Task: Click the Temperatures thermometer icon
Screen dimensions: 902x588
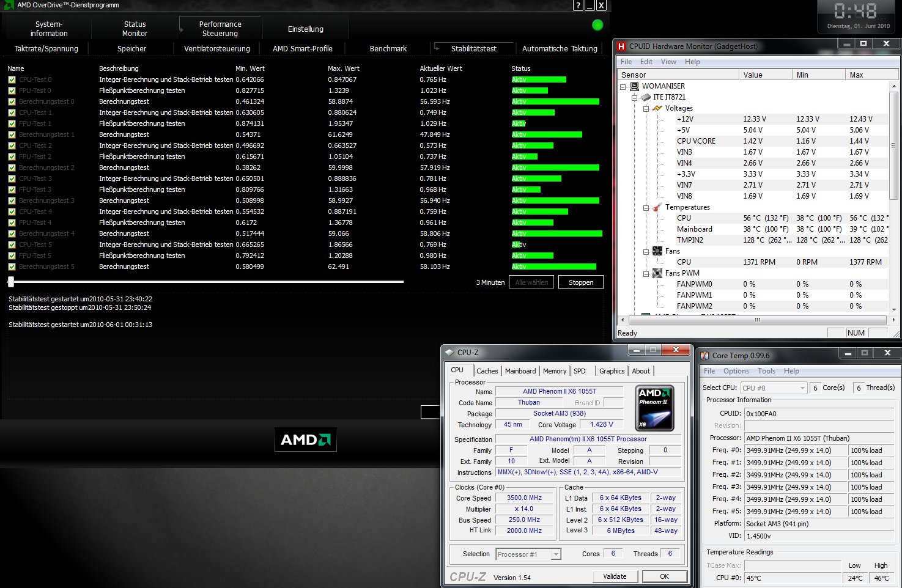Action: tap(657, 207)
